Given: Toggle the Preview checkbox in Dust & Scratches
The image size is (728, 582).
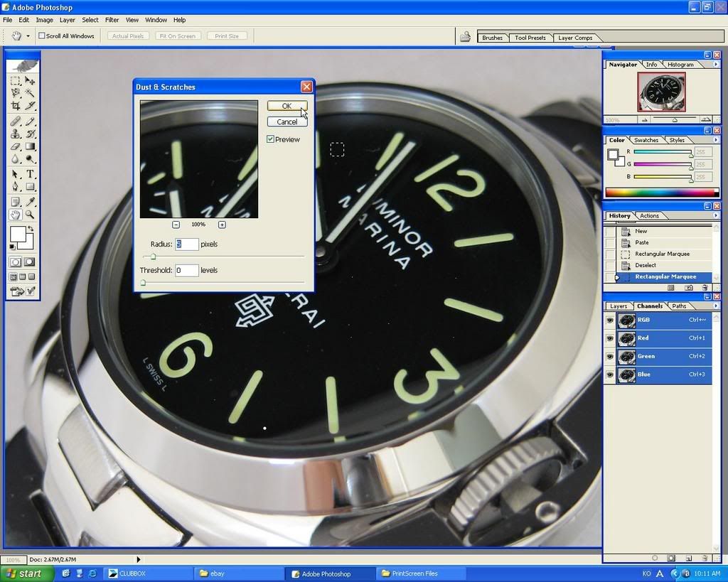Looking at the screenshot, I should click(270, 139).
